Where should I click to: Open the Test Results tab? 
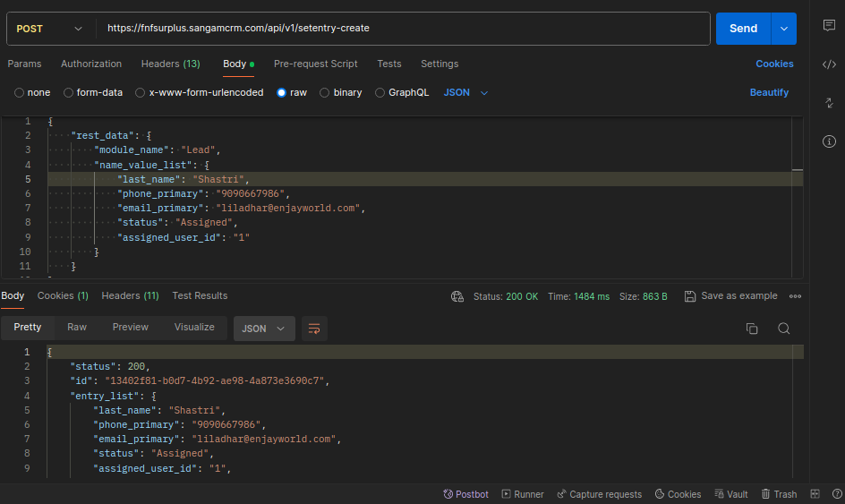coord(200,296)
